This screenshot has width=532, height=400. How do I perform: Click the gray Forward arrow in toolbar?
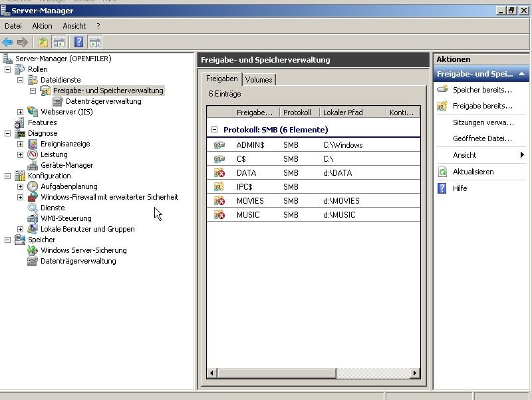[23, 43]
